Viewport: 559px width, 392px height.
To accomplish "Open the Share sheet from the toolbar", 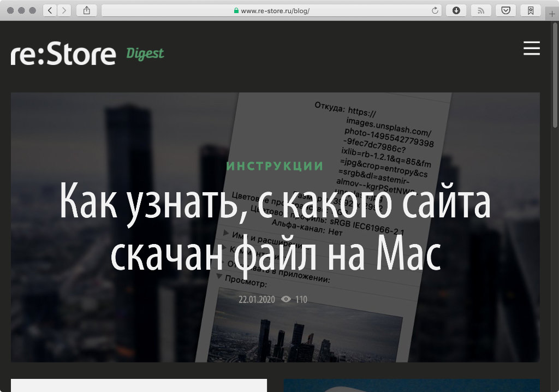I will tap(86, 10).
